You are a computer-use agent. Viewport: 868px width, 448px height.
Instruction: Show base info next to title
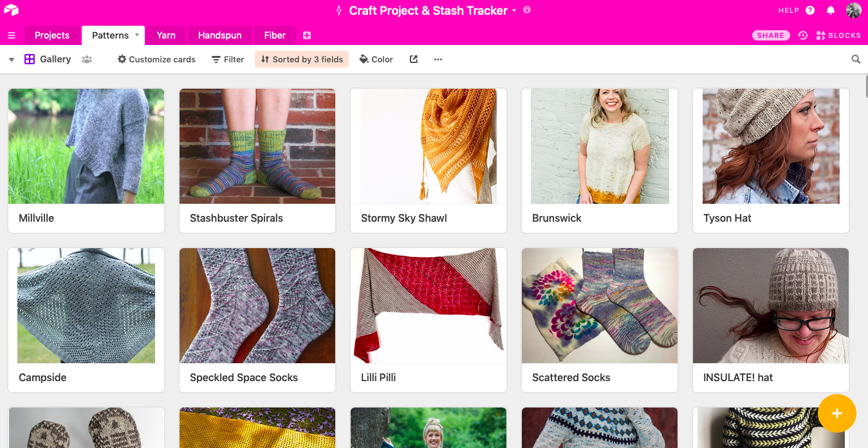click(527, 10)
